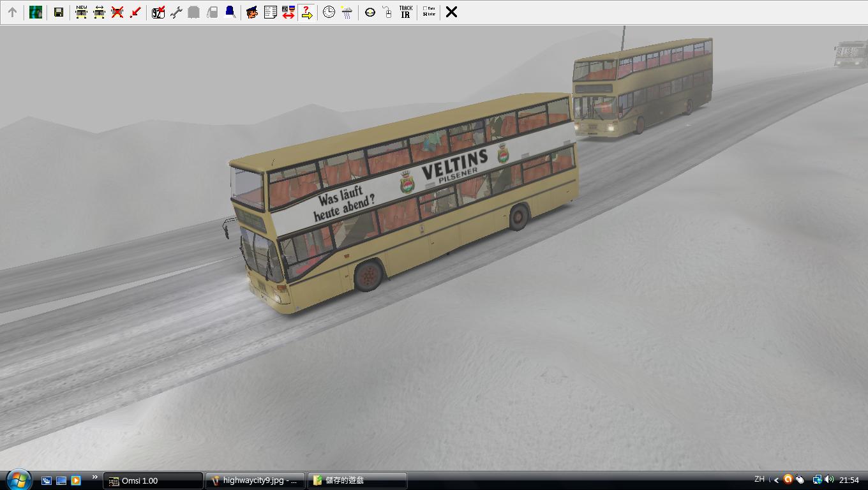Click the grey up arrow toolbar icon
The image size is (868, 490).
click(x=12, y=12)
